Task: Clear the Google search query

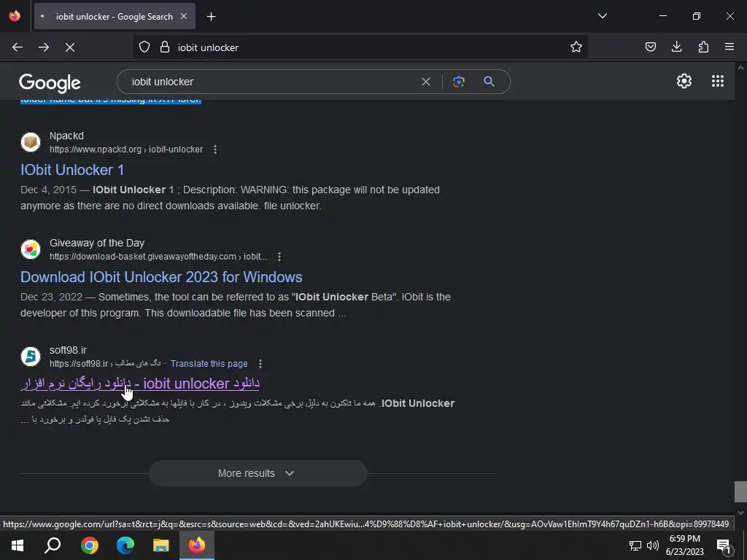Action: 426,82
